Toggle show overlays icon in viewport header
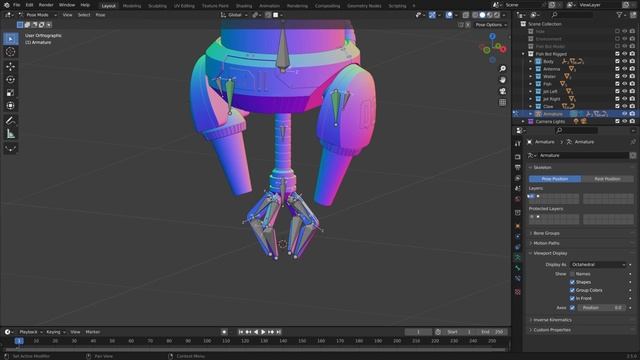Screen dimensions: 640x360 (449, 15)
